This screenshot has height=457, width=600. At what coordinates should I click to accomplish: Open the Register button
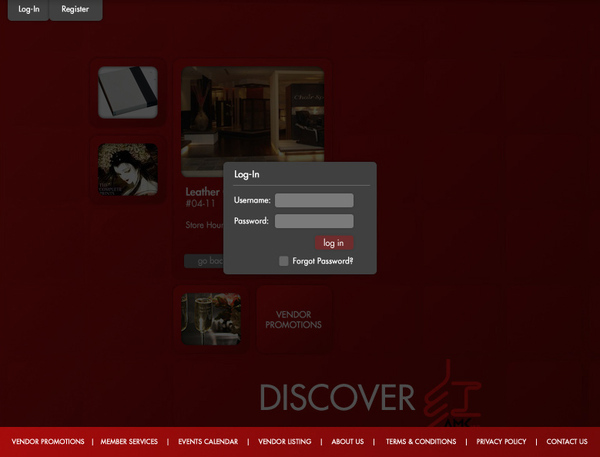[75, 10]
